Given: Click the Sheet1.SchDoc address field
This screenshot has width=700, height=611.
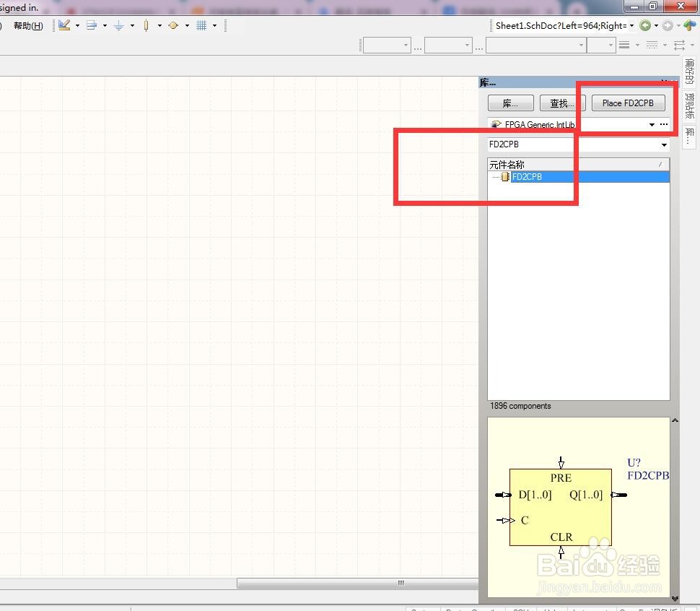Looking at the screenshot, I should pos(561,25).
